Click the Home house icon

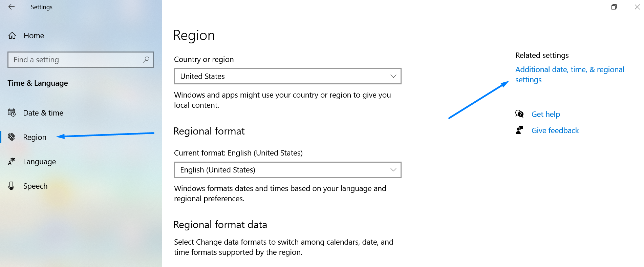coord(12,36)
